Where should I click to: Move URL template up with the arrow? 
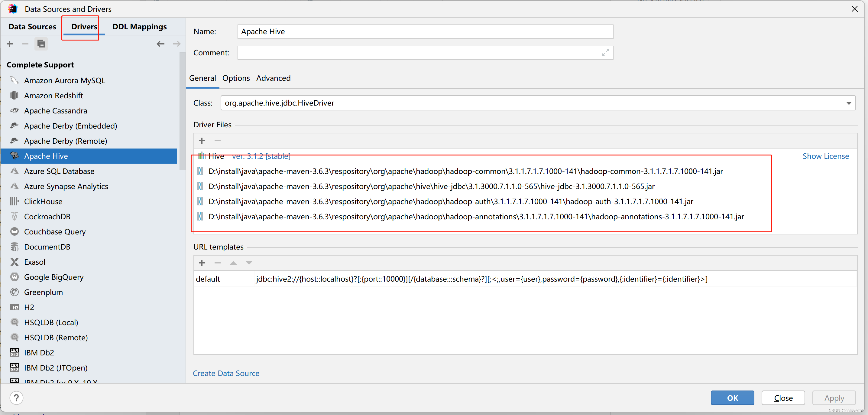[x=233, y=263]
